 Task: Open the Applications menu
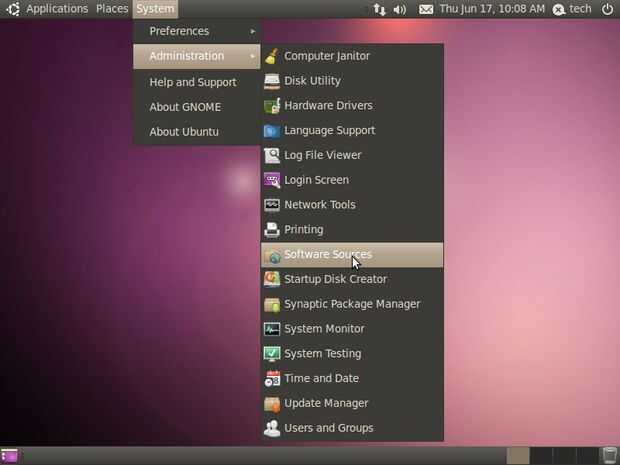pyautogui.click(x=57, y=9)
